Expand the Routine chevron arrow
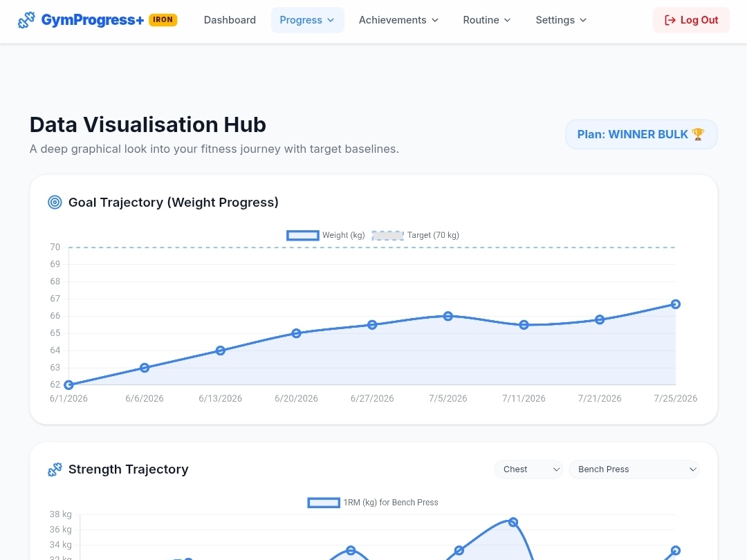 click(508, 20)
